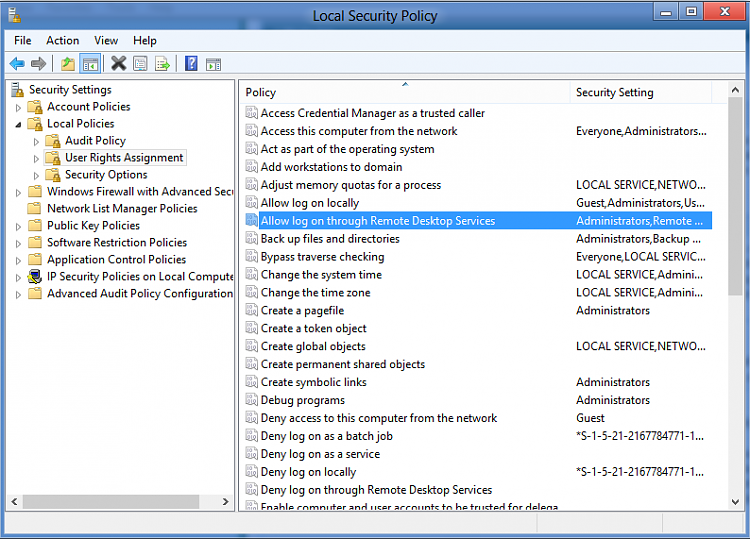
Task: Open the Help menu
Action: (144, 41)
